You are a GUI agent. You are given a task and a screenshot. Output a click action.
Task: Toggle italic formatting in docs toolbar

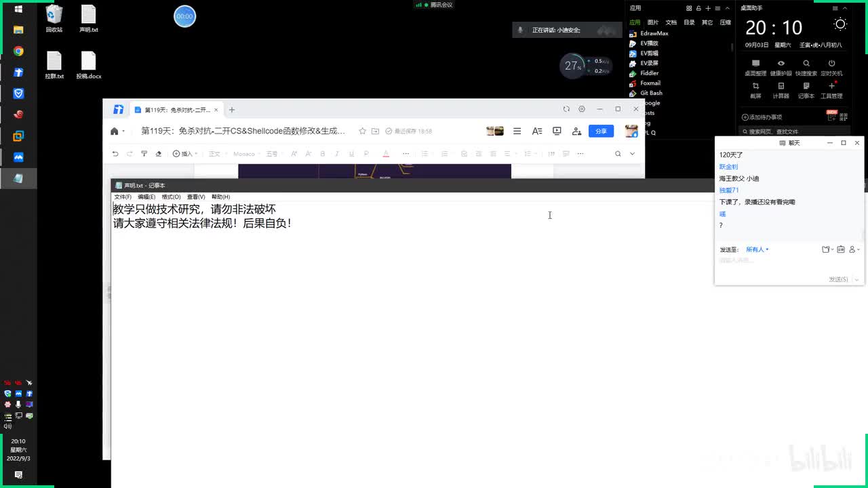[x=337, y=154]
